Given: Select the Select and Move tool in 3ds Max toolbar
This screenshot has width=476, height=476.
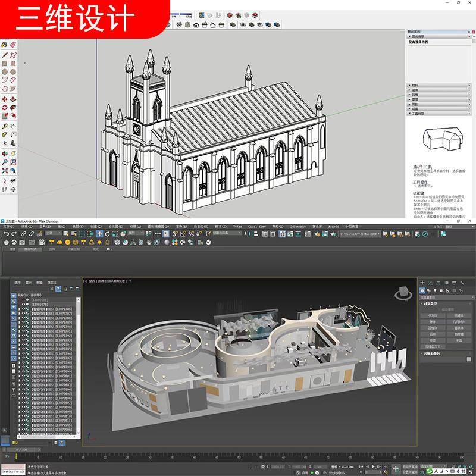Looking at the screenshot, I should click(x=99, y=235).
